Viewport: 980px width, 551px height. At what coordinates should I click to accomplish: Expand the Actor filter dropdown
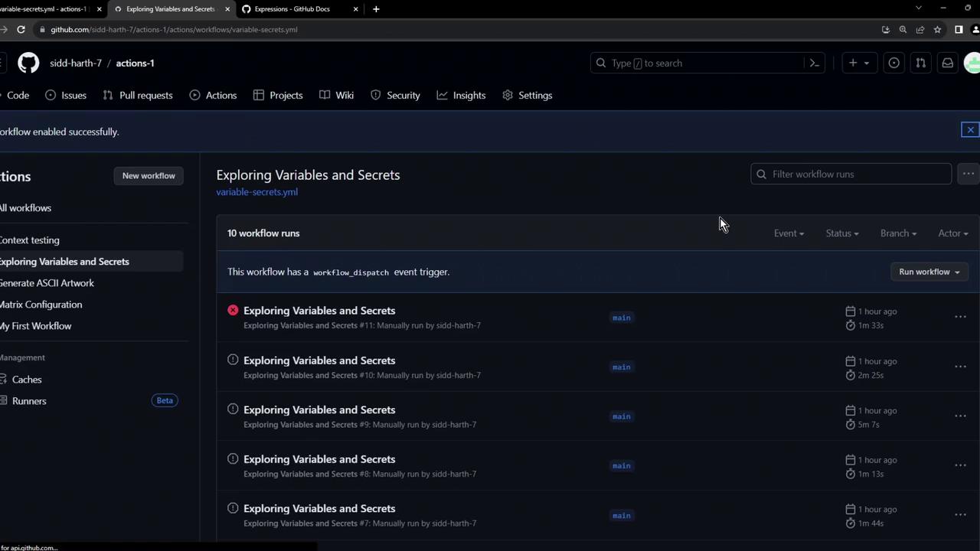coord(953,233)
